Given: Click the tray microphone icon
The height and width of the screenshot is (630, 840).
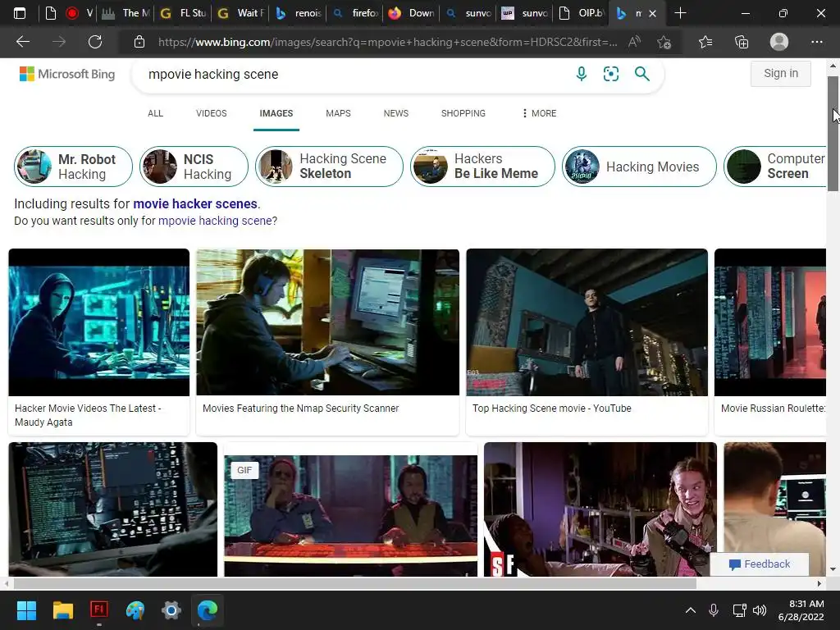Looking at the screenshot, I should click(714, 610).
